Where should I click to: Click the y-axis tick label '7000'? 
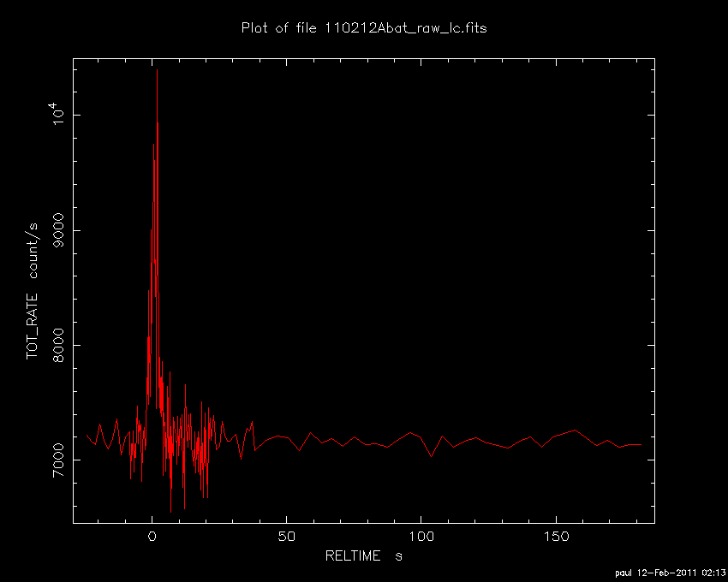click(58, 460)
